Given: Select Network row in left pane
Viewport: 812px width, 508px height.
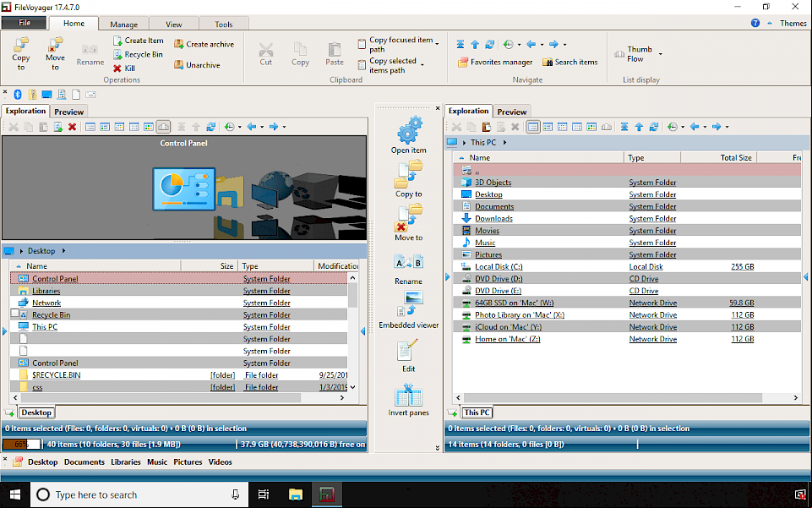Looking at the screenshot, I should [x=179, y=303].
